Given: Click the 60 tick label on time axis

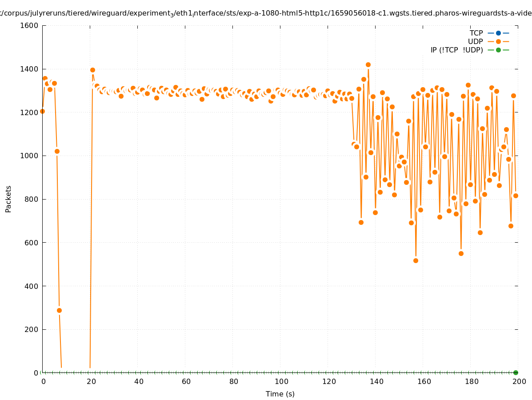Looking at the screenshot, I should click(x=186, y=381).
